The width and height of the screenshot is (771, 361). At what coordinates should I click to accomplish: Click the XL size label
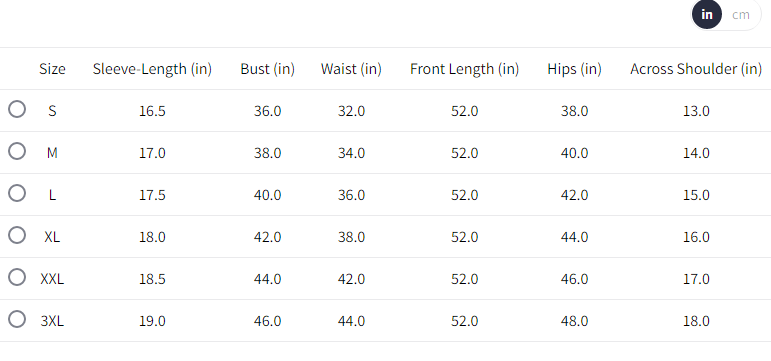coord(52,237)
